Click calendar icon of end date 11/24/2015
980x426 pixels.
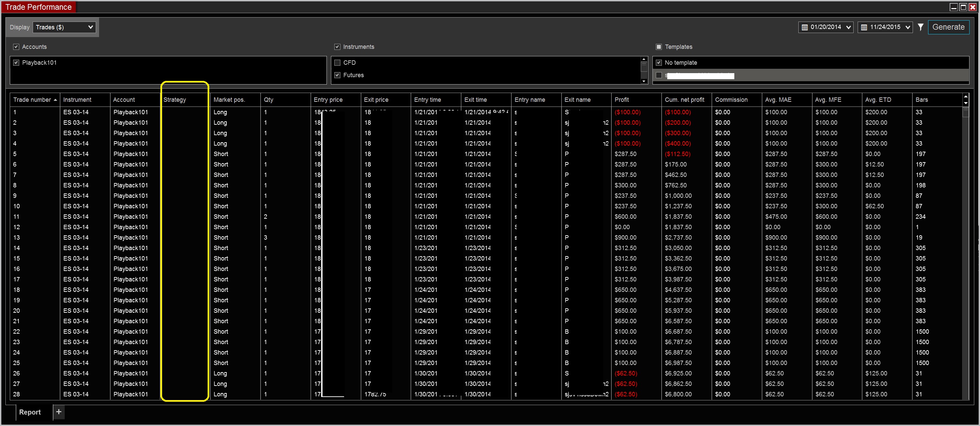pos(864,27)
